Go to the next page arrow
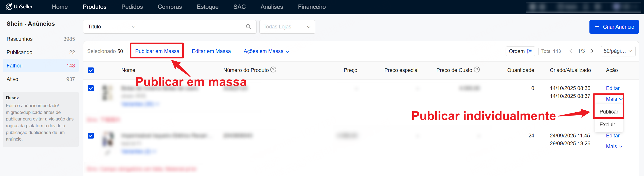 pos(592,51)
